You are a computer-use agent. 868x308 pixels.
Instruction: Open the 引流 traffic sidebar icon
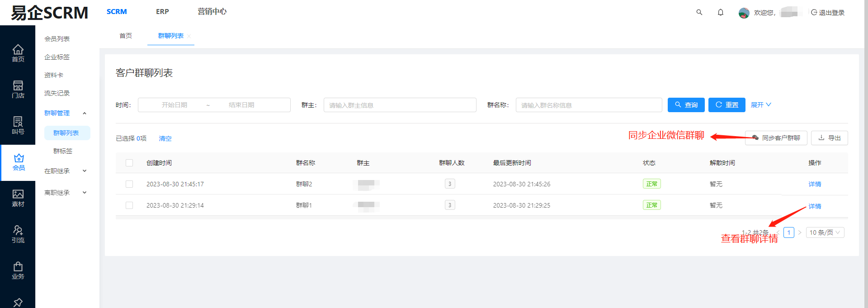[18, 234]
